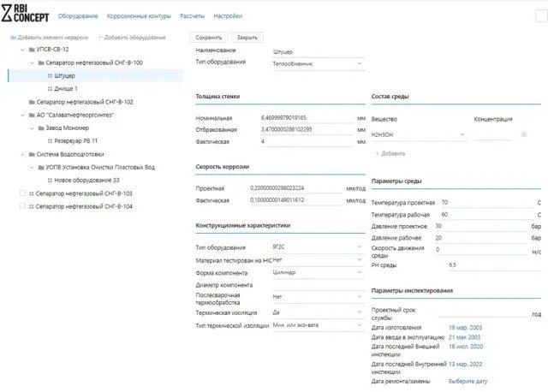Image resolution: width=548 pixels, height=392 pixels.
Task: Collapse Система Водоподготовки node
Action: [x=23, y=154]
